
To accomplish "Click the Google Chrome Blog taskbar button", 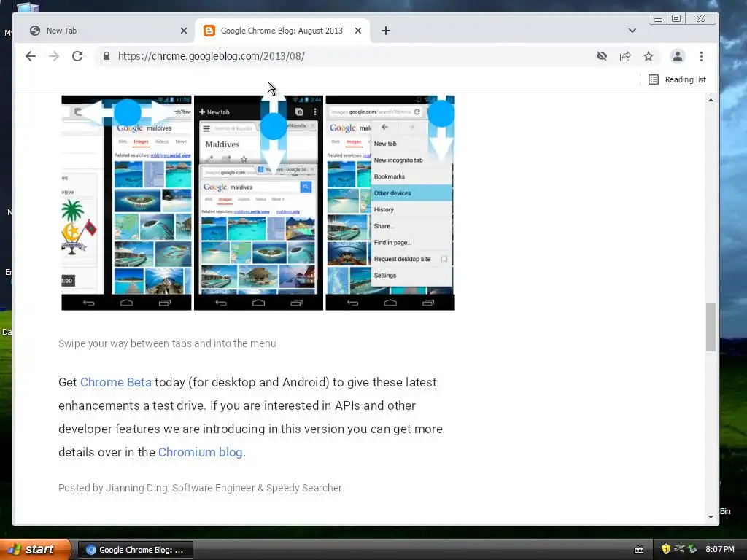I will coord(135,550).
